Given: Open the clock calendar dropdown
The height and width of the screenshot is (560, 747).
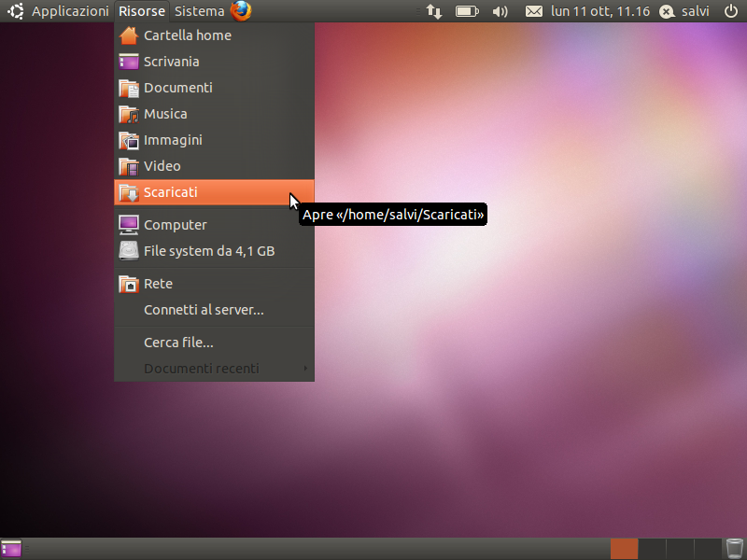Looking at the screenshot, I should pos(599,11).
